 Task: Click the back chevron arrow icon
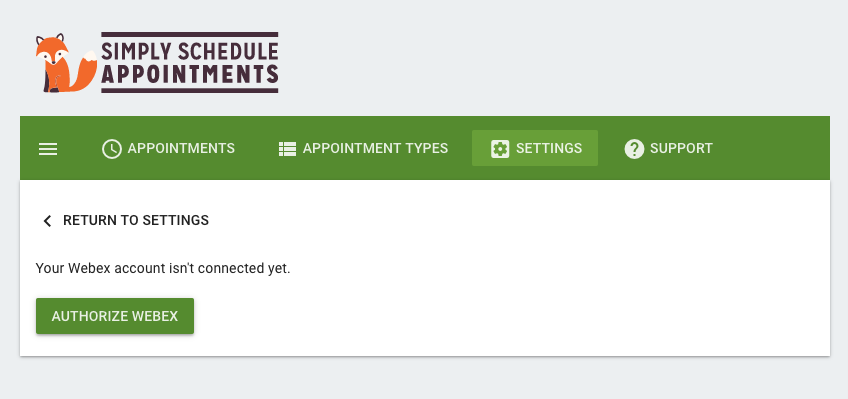pyautogui.click(x=48, y=221)
